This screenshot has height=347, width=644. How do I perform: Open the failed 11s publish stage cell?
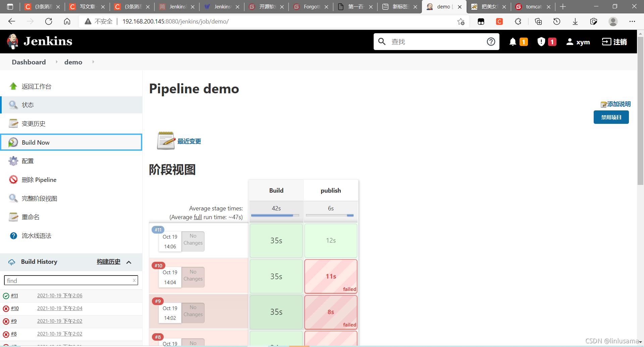click(331, 276)
